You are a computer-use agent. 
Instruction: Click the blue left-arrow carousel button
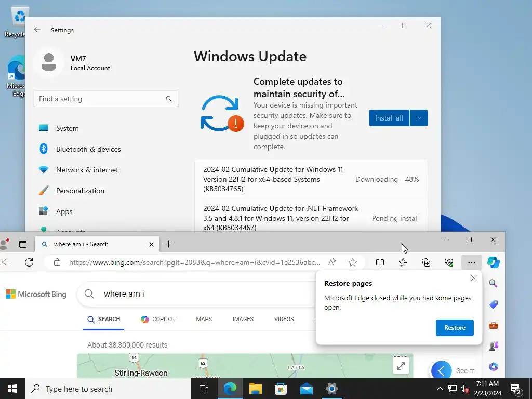(x=441, y=370)
